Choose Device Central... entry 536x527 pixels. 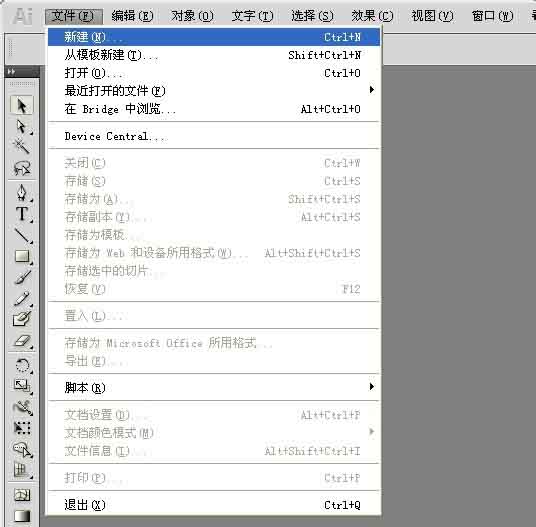coord(214,136)
